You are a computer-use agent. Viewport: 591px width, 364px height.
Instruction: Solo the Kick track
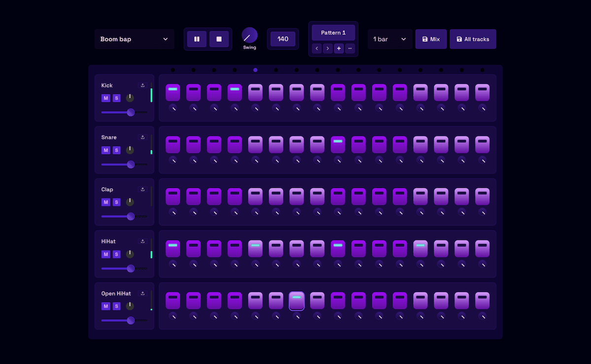coord(117,98)
